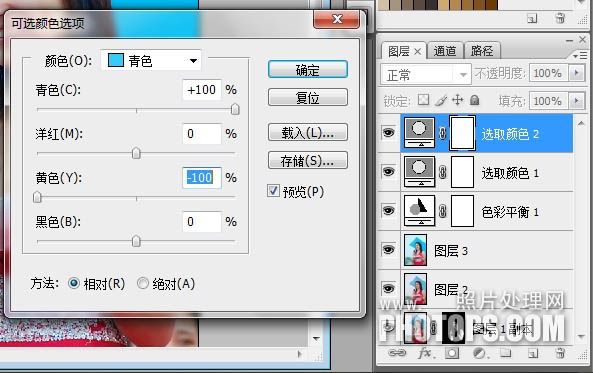Viewport: 593px width, 373px height.
Task: Open the new adjustment layer icon menu
Action: (480, 353)
